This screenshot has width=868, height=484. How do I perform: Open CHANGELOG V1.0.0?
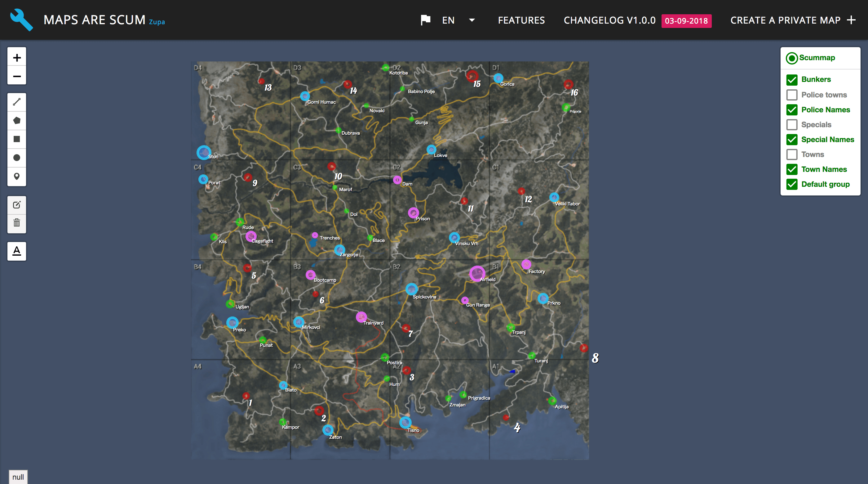point(609,20)
